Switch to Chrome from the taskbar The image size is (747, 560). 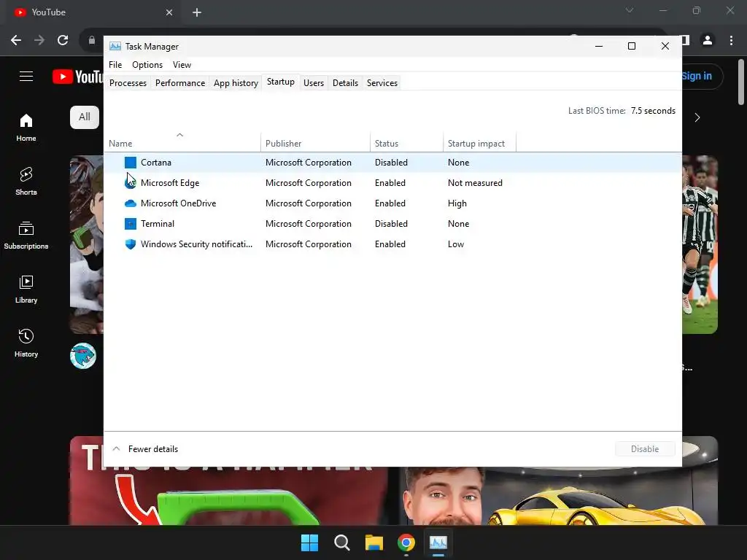point(406,542)
